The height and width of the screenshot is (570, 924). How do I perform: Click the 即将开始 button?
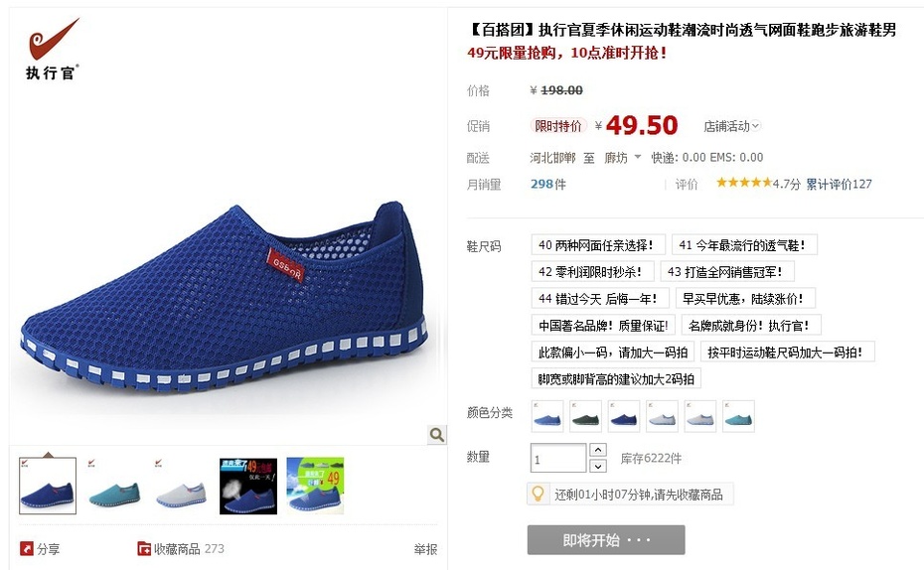click(606, 540)
